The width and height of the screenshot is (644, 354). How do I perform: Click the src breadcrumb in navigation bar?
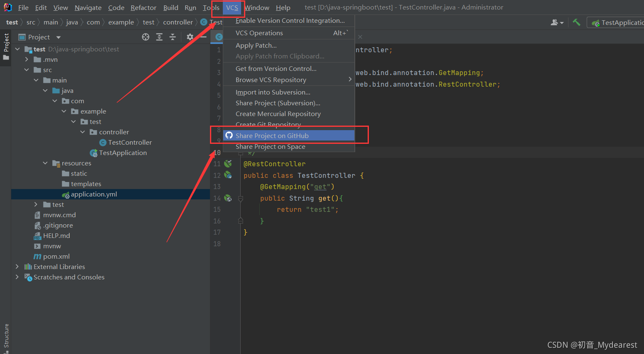[x=31, y=22]
